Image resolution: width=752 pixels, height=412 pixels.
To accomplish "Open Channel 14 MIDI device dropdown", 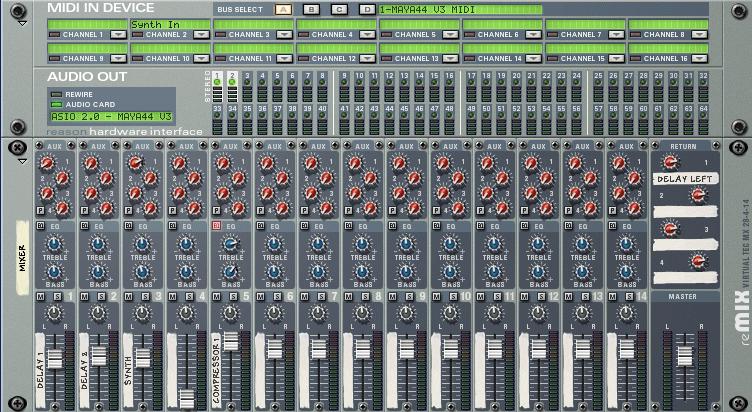I will tap(533, 59).
